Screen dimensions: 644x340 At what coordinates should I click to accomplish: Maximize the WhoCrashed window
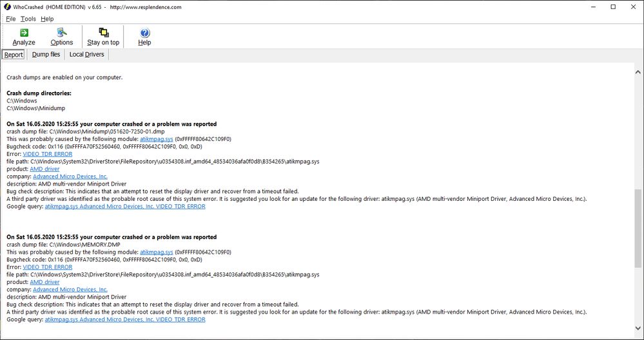click(x=613, y=7)
